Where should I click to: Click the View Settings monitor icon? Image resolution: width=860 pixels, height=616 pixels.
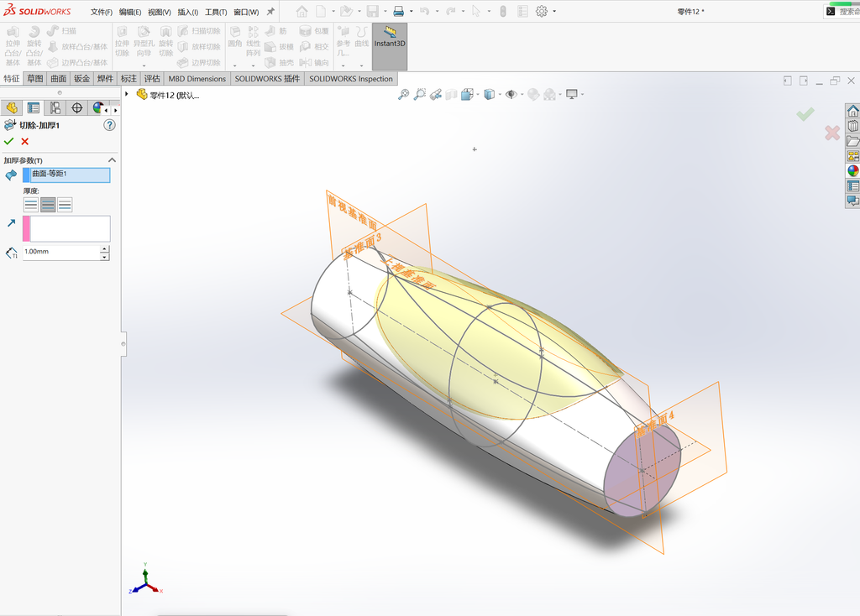click(x=571, y=94)
